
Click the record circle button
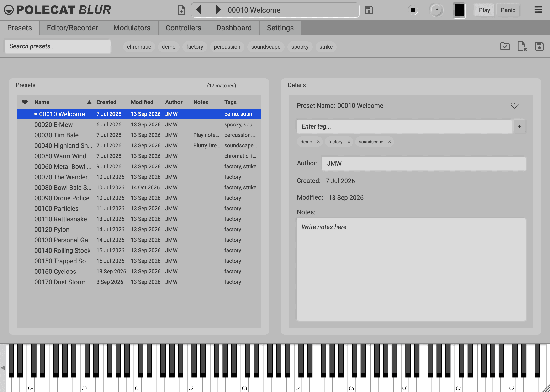coord(413,10)
